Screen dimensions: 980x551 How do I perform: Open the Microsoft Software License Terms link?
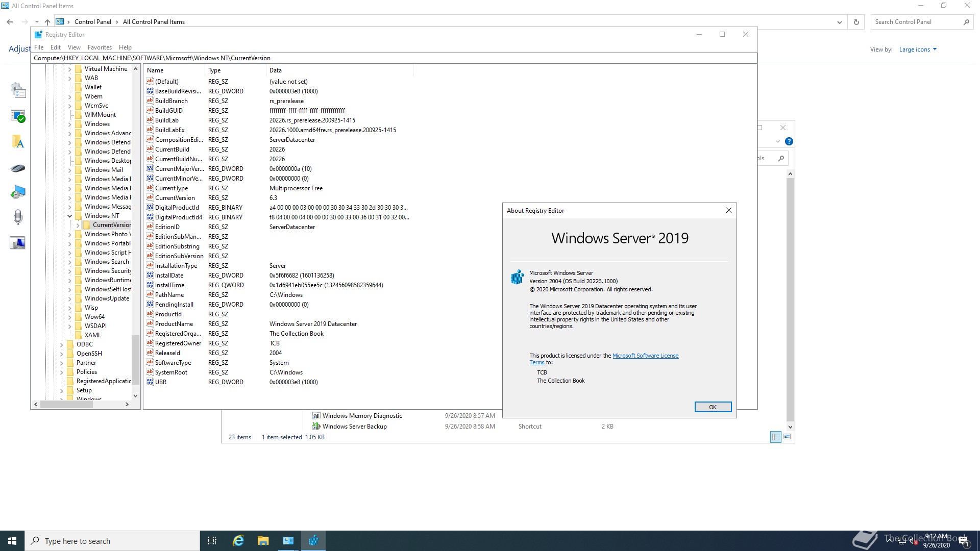(x=645, y=356)
